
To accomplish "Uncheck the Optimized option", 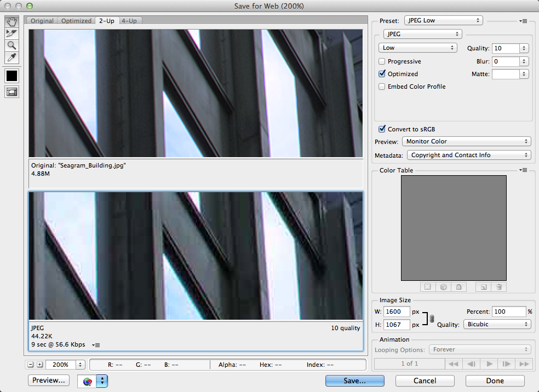I will [382, 74].
